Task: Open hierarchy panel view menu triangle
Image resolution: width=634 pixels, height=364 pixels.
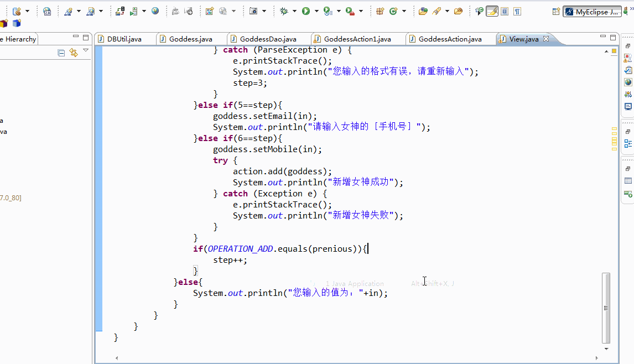Action: pyautogui.click(x=86, y=50)
